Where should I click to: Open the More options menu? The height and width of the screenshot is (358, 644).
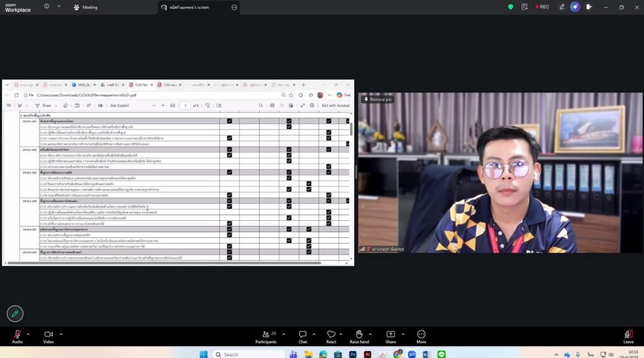pyautogui.click(x=421, y=335)
